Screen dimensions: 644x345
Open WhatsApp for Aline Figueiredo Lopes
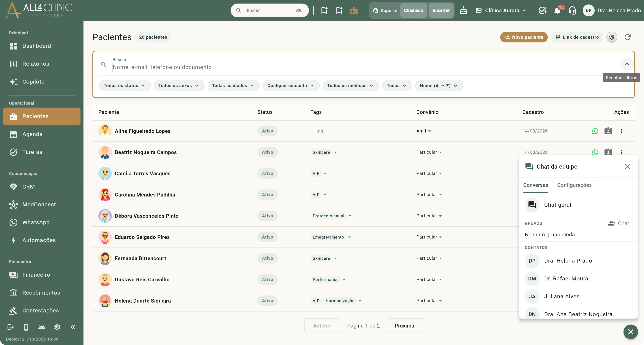click(x=595, y=131)
